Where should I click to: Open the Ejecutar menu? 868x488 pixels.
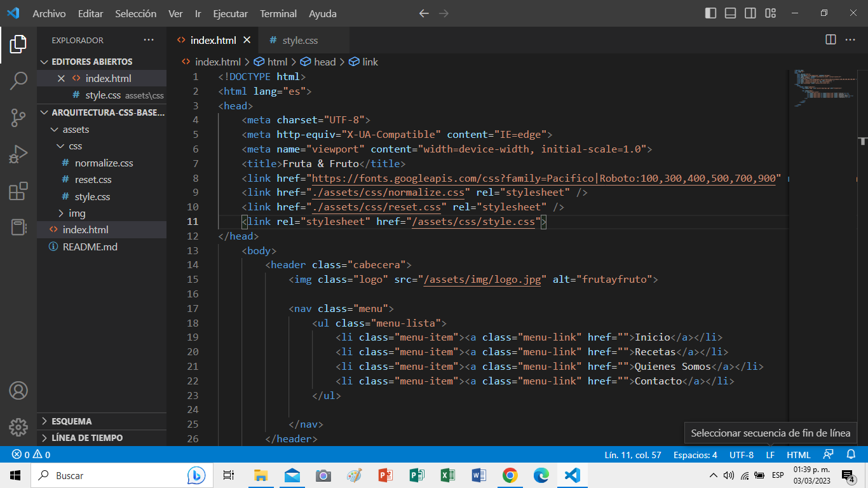pos(230,13)
